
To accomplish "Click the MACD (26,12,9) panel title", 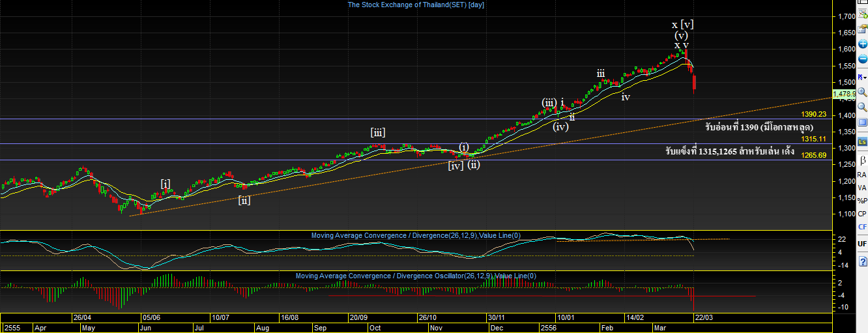I will click(x=416, y=235).
